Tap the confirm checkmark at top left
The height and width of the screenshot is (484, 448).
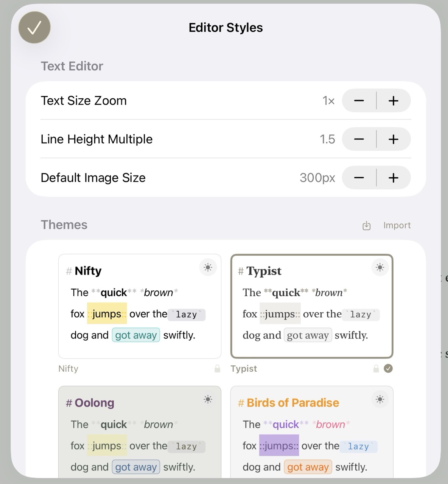pyautogui.click(x=34, y=27)
